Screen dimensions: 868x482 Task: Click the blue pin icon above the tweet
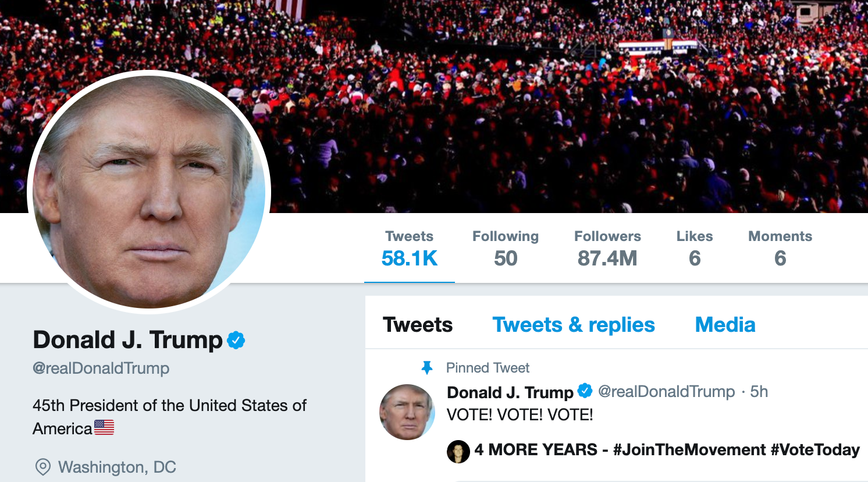tap(427, 368)
